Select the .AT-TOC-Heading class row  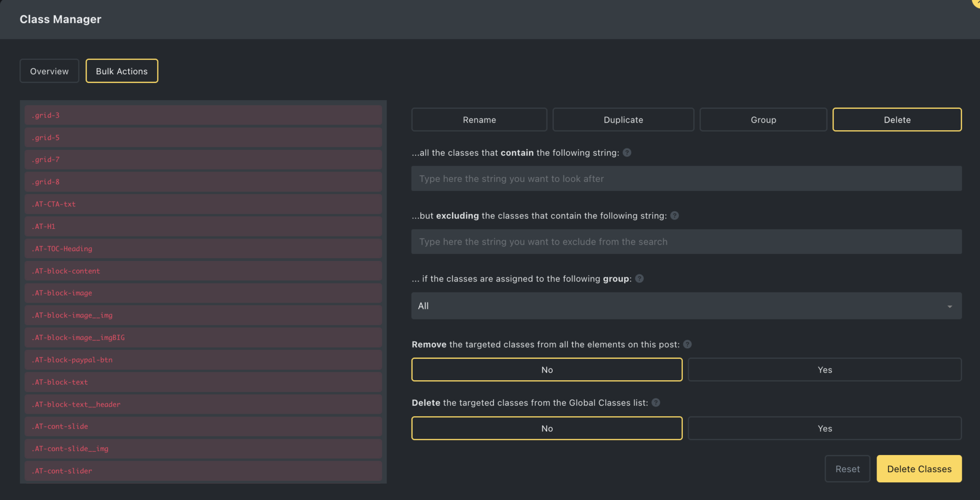(x=203, y=249)
